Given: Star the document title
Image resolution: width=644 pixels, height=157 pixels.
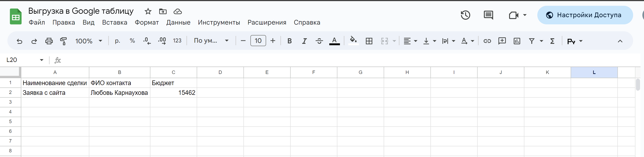Looking at the screenshot, I should click(x=148, y=11).
